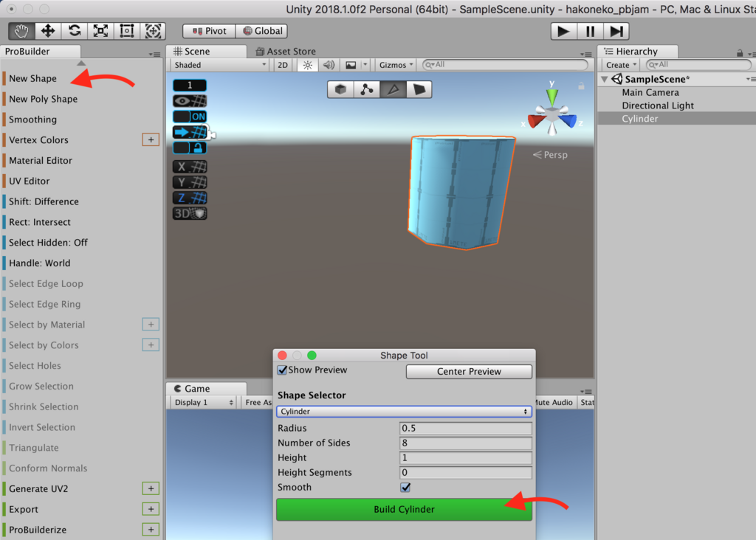Open scene effects dropdown arrow
This screenshot has width=756, height=540.
coord(365,65)
